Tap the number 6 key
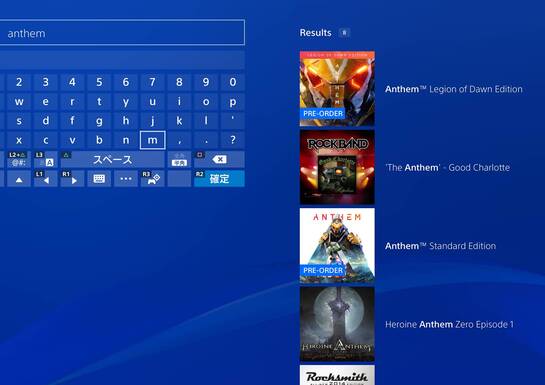545x385 pixels. (x=126, y=82)
